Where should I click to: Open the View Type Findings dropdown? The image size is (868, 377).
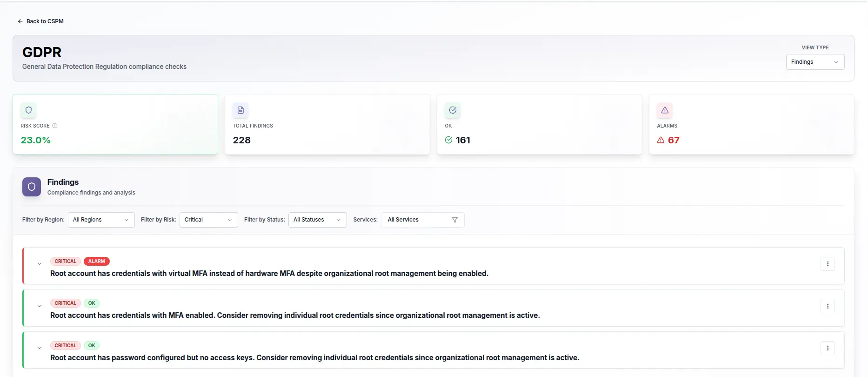click(815, 62)
